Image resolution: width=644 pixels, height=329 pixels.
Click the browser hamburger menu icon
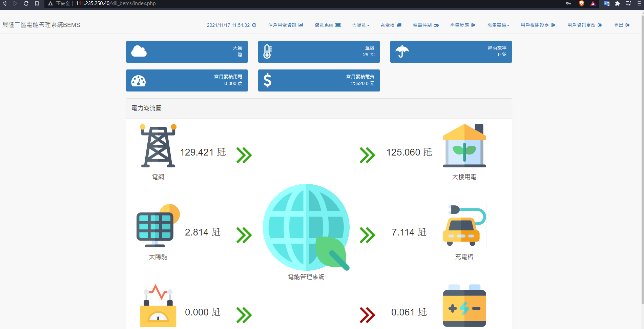point(639,3)
